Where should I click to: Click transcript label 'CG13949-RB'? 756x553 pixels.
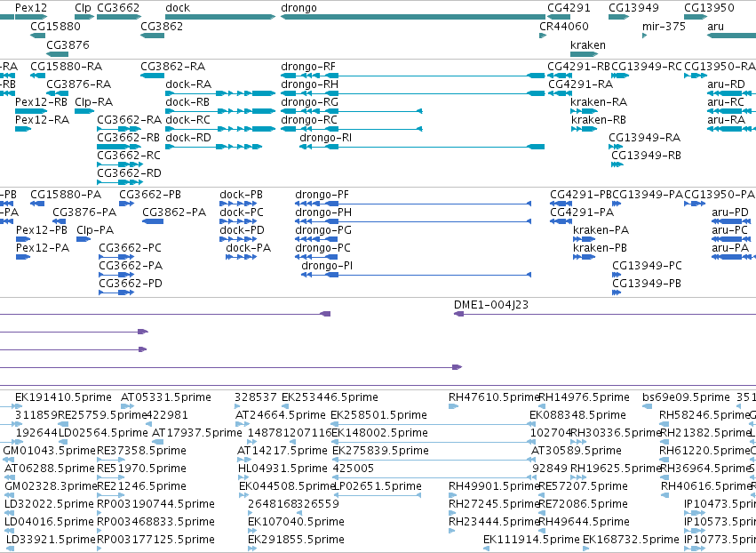(647, 155)
